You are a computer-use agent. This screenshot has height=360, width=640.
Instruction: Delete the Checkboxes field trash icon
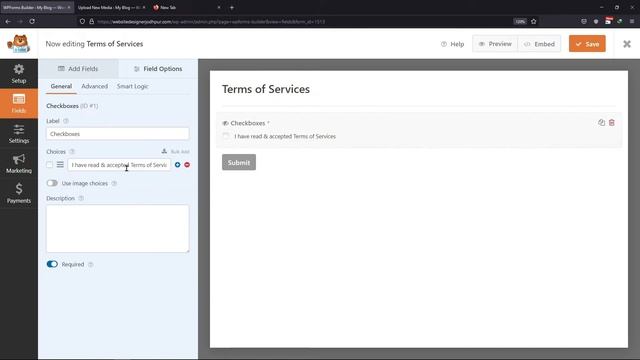tap(611, 122)
